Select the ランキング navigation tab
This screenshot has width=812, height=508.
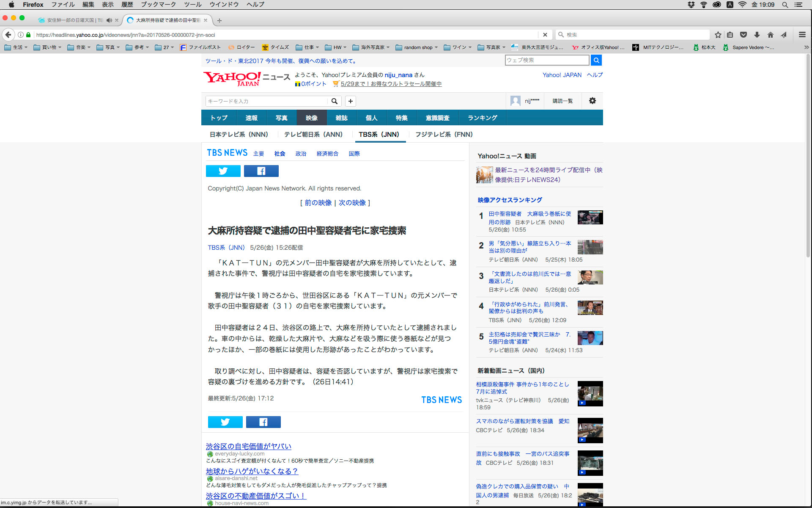click(x=482, y=118)
